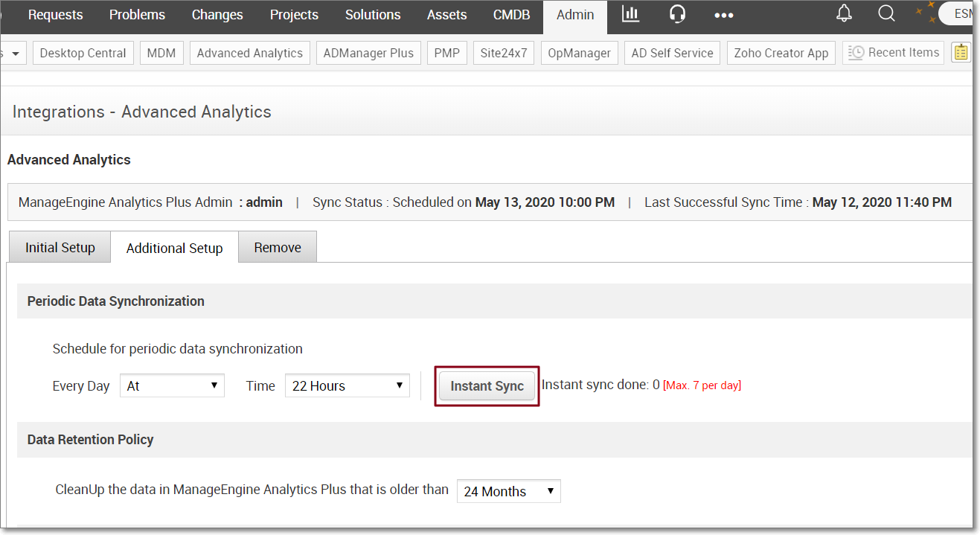Open the At schedule dropdown
This screenshot has width=980, height=535.
[x=172, y=385]
